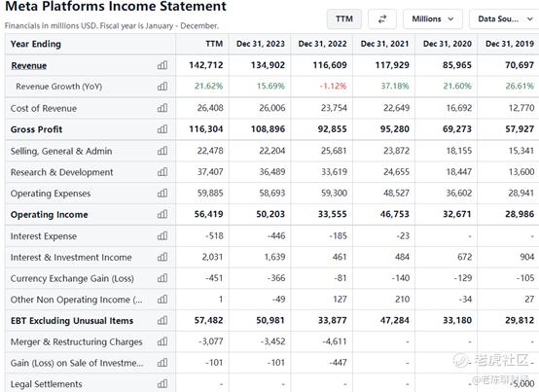The height and width of the screenshot is (392, 539).
Task: View EBT Excluding Unusual Items chart icon
Action: coord(162,321)
